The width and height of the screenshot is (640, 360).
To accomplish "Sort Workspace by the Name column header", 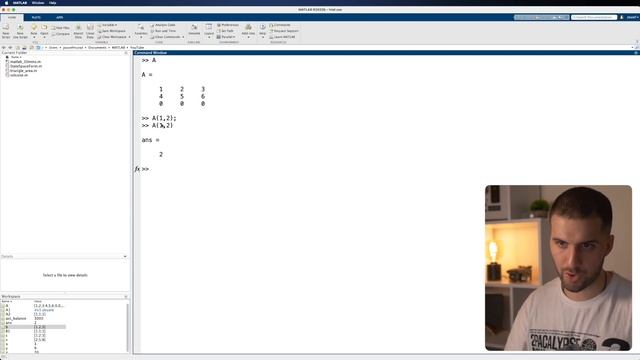I will click(x=6, y=301).
